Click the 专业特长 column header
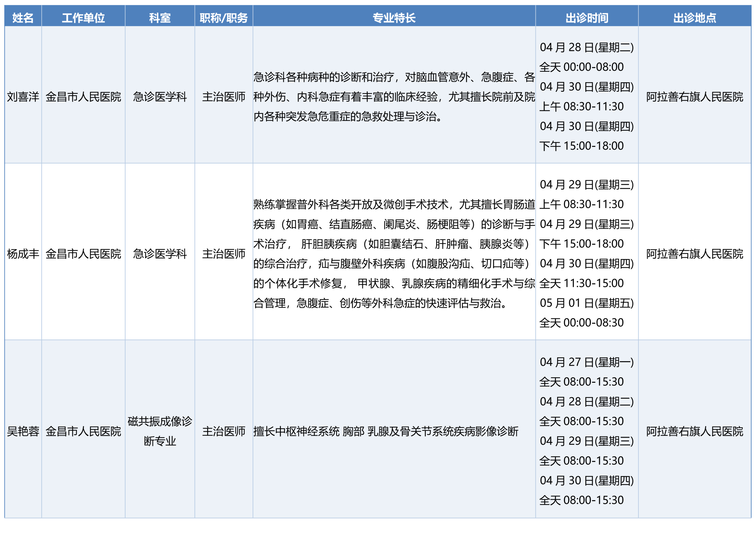756x534 pixels. [394, 17]
